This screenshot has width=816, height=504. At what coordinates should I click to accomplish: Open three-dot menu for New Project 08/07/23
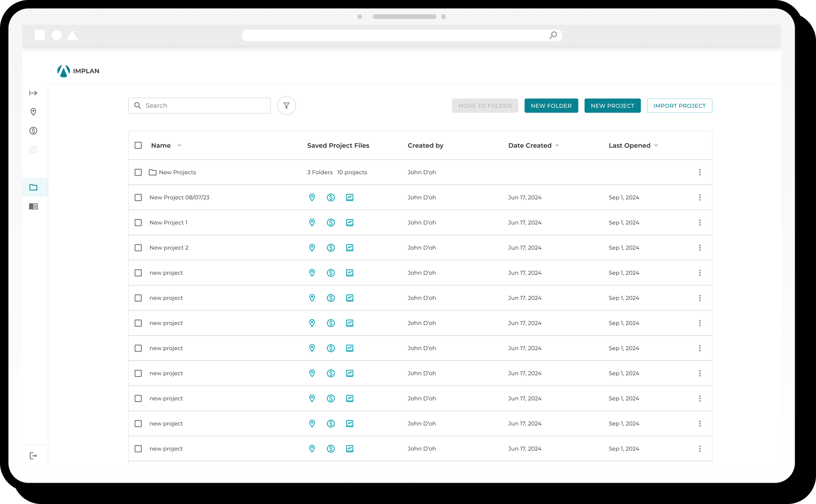(x=700, y=197)
